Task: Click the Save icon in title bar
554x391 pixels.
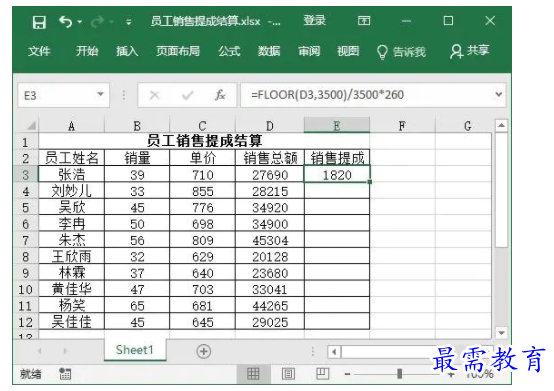Action: 39,22
